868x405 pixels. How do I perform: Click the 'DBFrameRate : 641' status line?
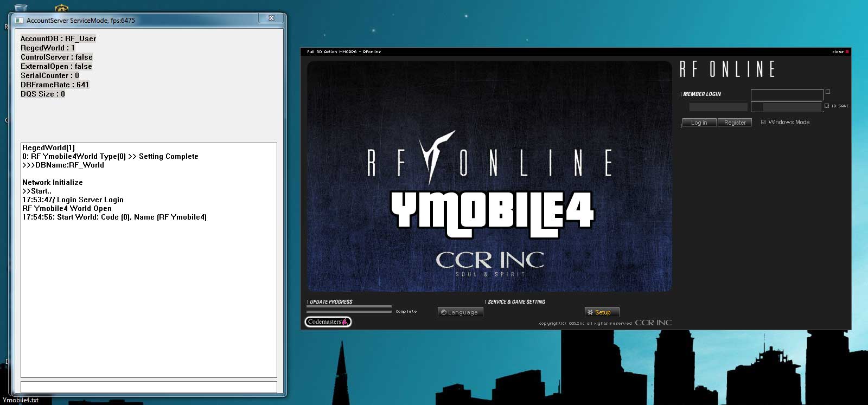click(x=54, y=85)
